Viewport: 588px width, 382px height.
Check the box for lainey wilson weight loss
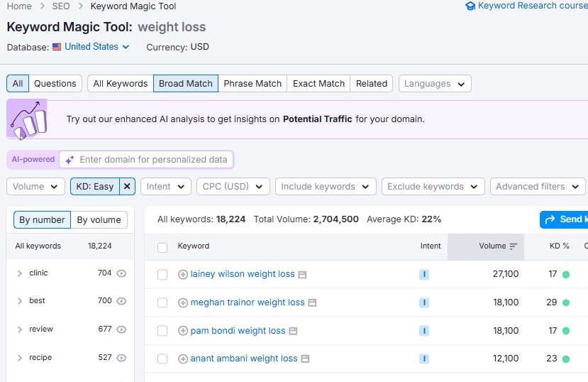tap(162, 275)
